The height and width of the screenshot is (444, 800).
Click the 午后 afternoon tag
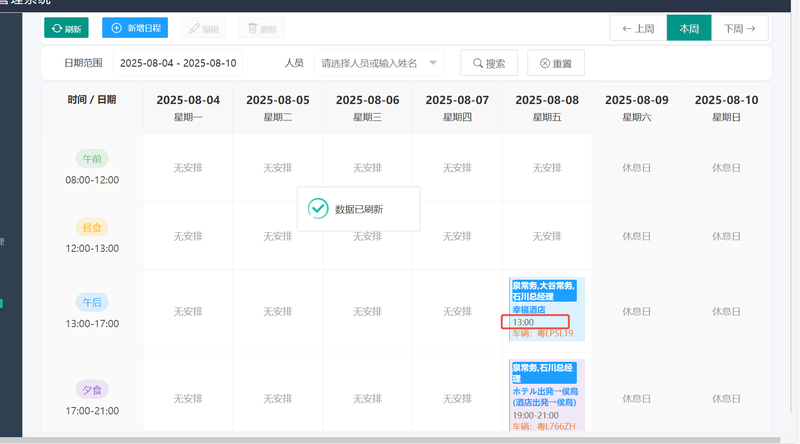[92, 302]
